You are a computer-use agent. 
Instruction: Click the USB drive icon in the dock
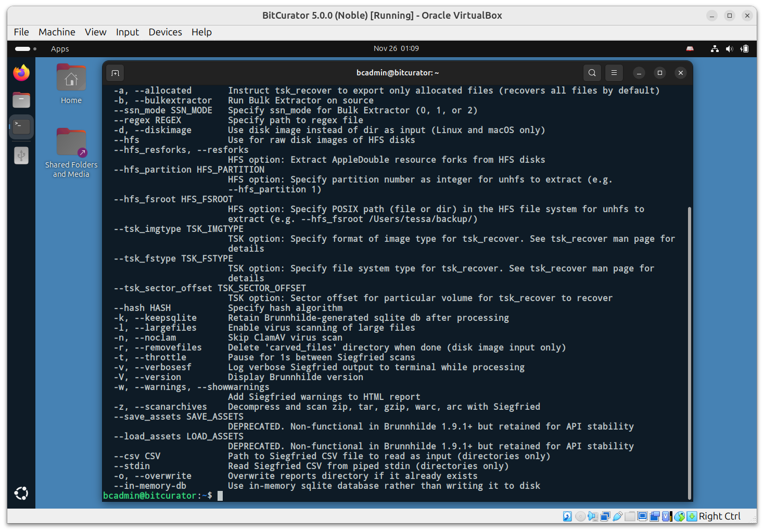pyautogui.click(x=21, y=155)
